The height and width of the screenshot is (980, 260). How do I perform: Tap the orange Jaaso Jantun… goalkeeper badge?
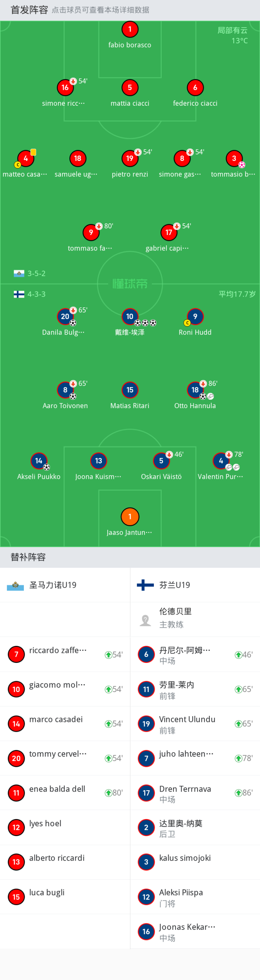click(x=130, y=516)
